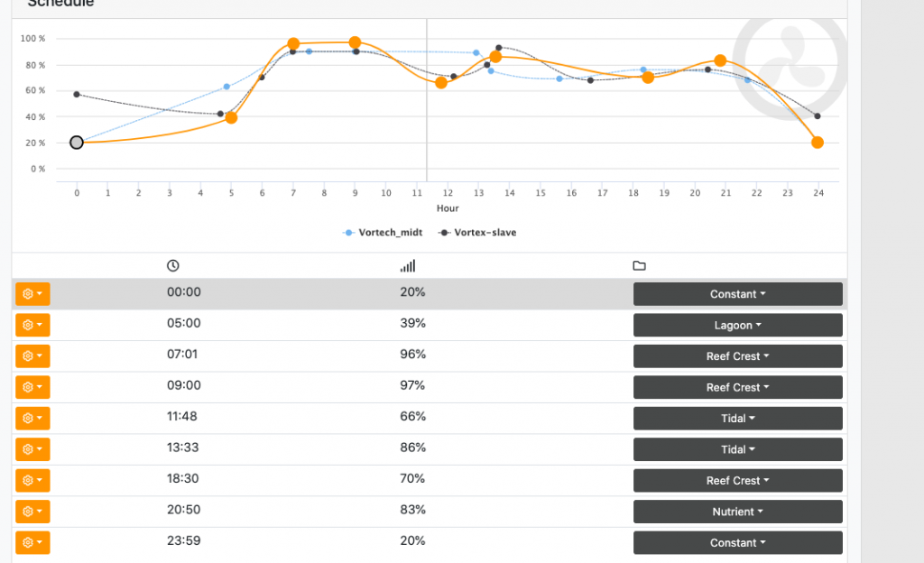
Task: Click the 86% intensity value at 13:33
Action: click(412, 449)
